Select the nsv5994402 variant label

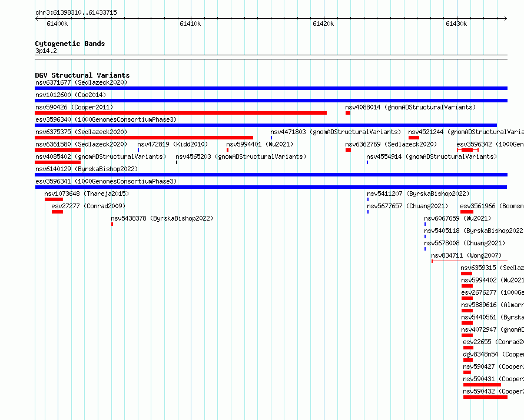tap(493, 280)
